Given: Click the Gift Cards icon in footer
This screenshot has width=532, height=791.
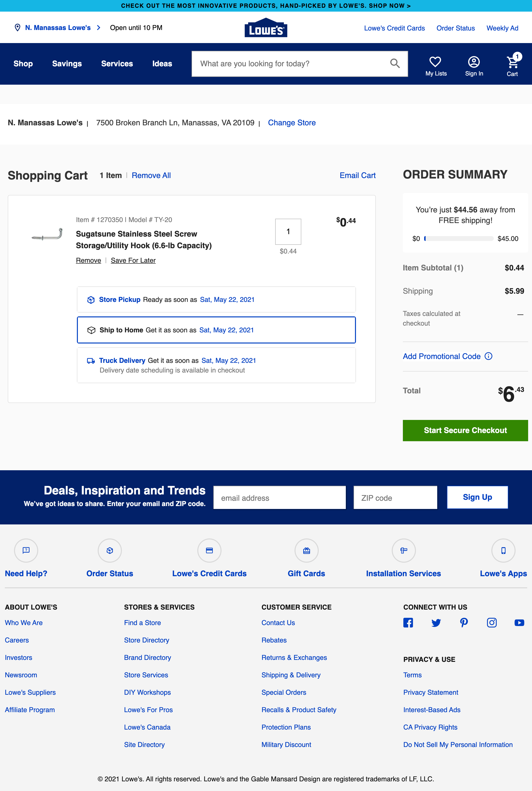Looking at the screenshot, I should (306, 551).
